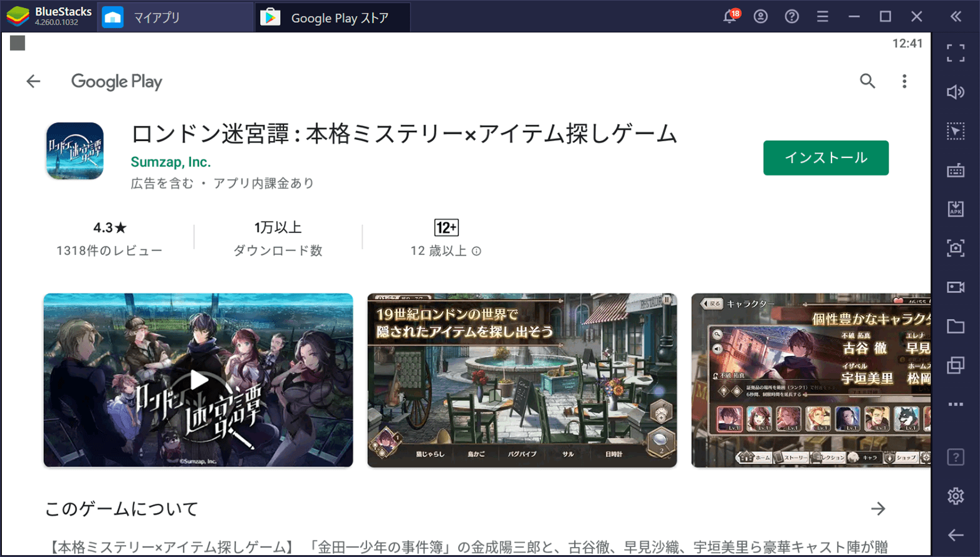Screen dimensions: 980x557
Task: Play the game trailer video
Action: 198,380
